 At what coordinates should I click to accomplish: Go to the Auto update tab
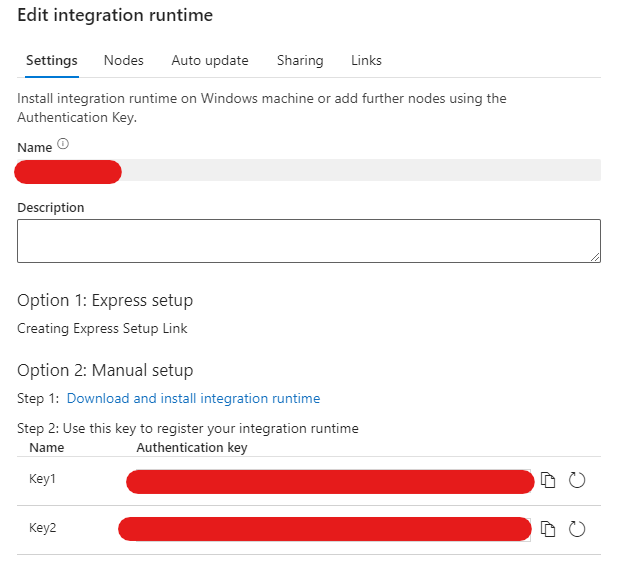click(x=209, y=60)
